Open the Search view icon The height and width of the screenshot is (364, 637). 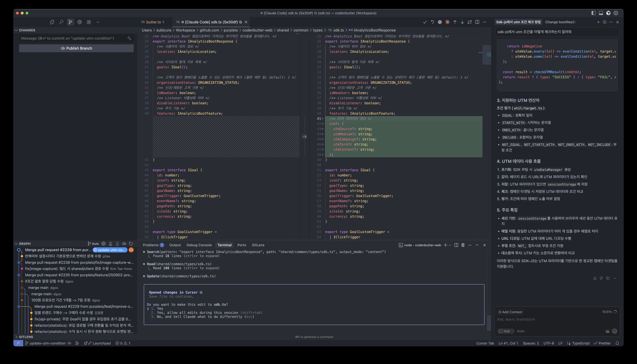(x=61, y=22)
